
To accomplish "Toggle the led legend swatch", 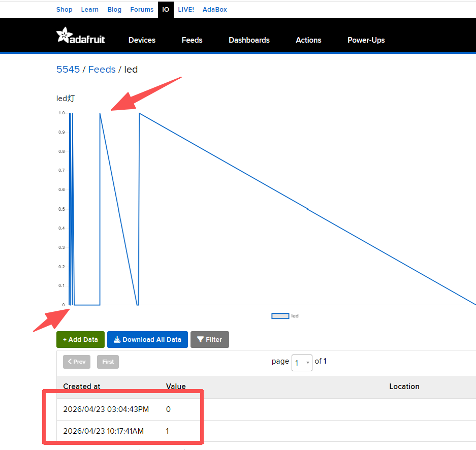I will [280, 316].
